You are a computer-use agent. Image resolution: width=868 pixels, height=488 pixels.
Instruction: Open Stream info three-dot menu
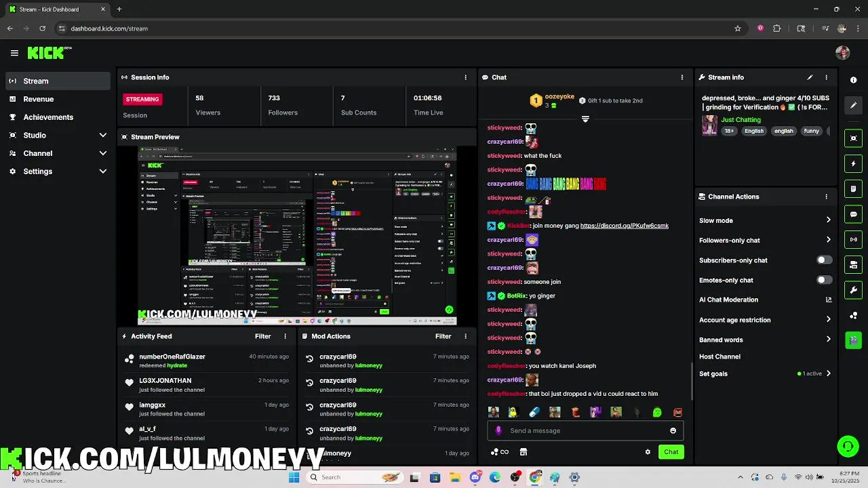(x=826, y=77)
